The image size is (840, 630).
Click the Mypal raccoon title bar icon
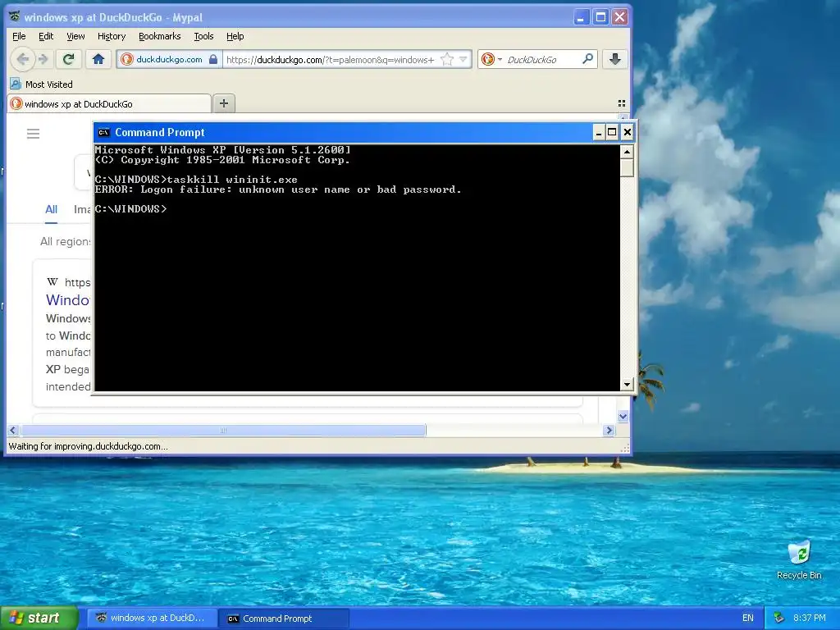(x=15, y=17)
